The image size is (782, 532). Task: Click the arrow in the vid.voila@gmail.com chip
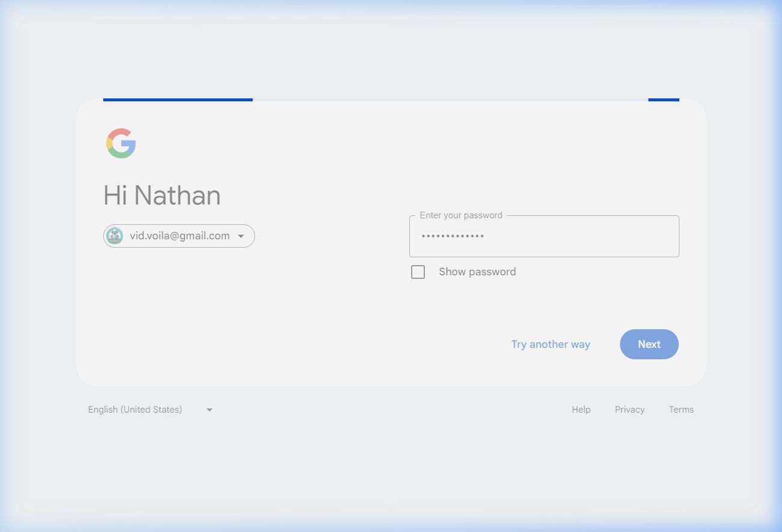(x=241, y=236)
